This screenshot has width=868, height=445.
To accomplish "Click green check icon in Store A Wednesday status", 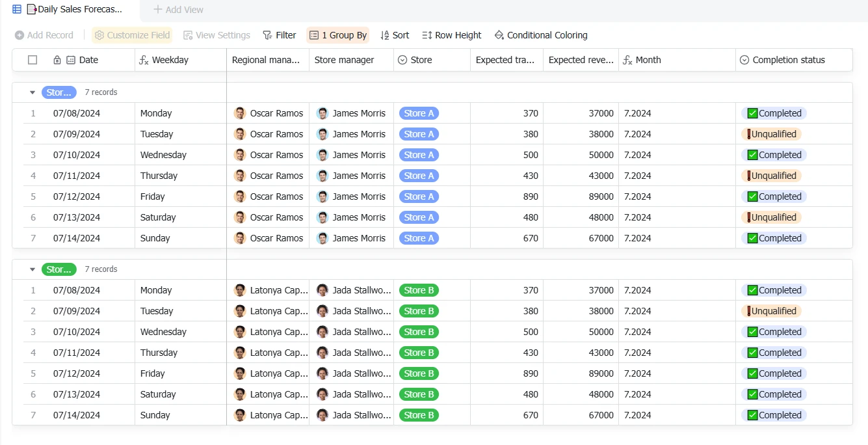I will coord(752,155).
